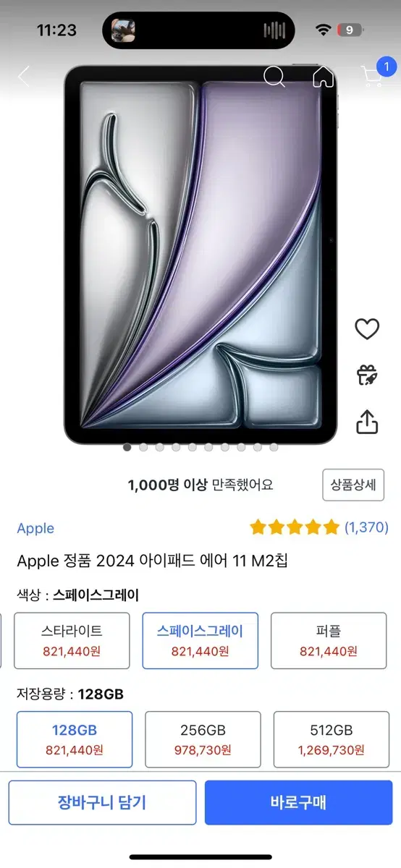401x868 pixels.
Task: Choose 512GB storage option
Action: pos(332,739)
